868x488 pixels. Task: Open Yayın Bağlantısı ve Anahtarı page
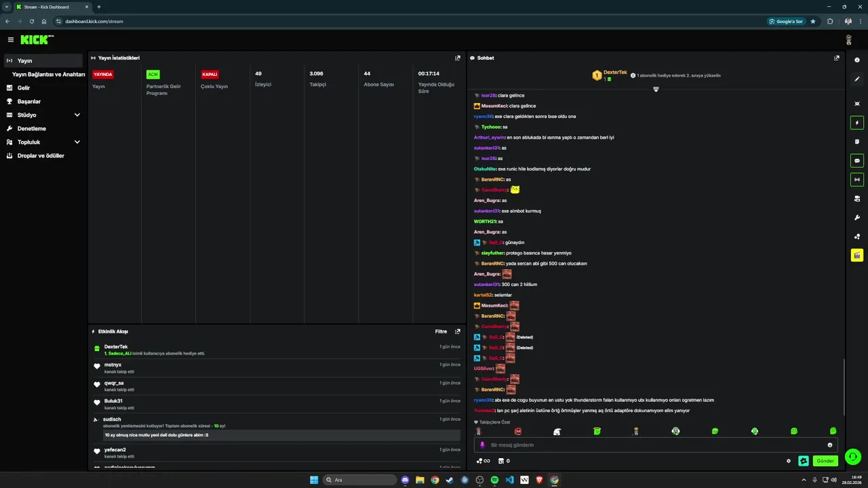[x=48, y=74]
